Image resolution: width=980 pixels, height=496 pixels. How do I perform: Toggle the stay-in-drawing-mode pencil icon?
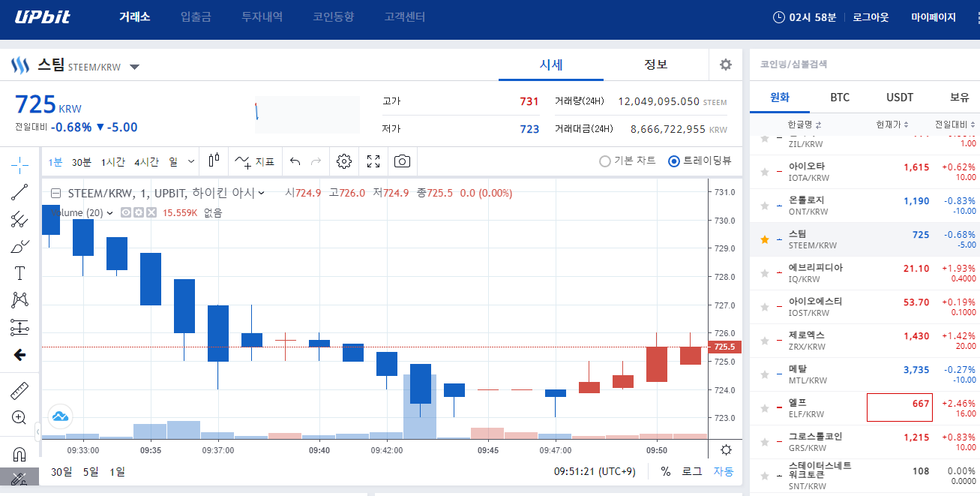pos(20,477)
